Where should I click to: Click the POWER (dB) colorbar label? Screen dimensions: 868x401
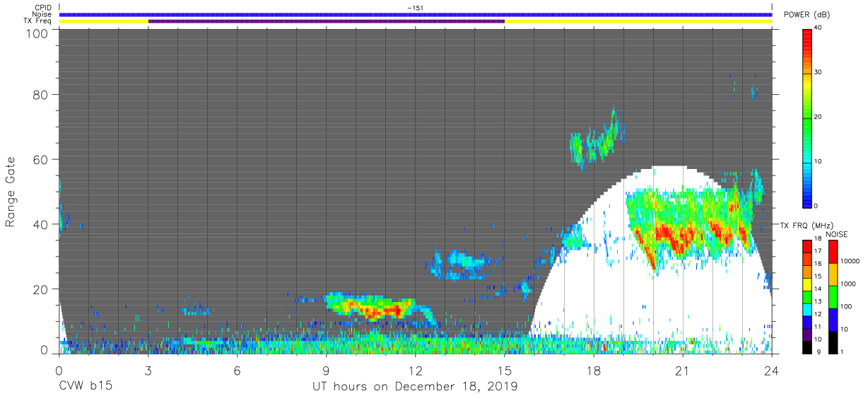point(807,15)
